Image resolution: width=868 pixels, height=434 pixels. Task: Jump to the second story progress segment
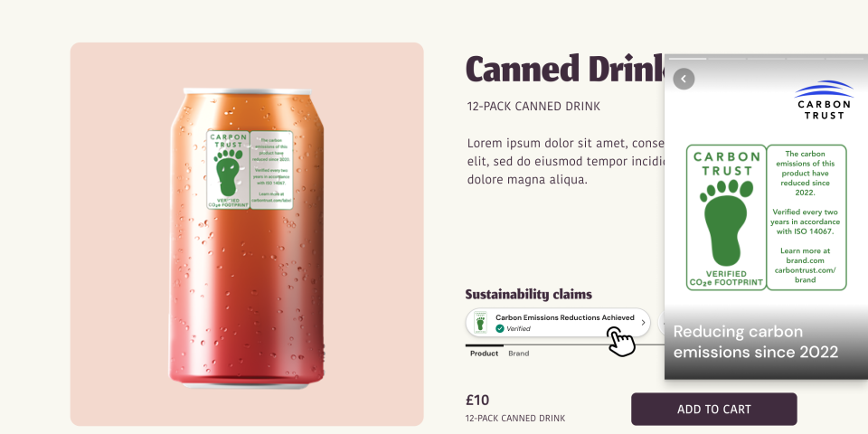(x=726, y=58)
